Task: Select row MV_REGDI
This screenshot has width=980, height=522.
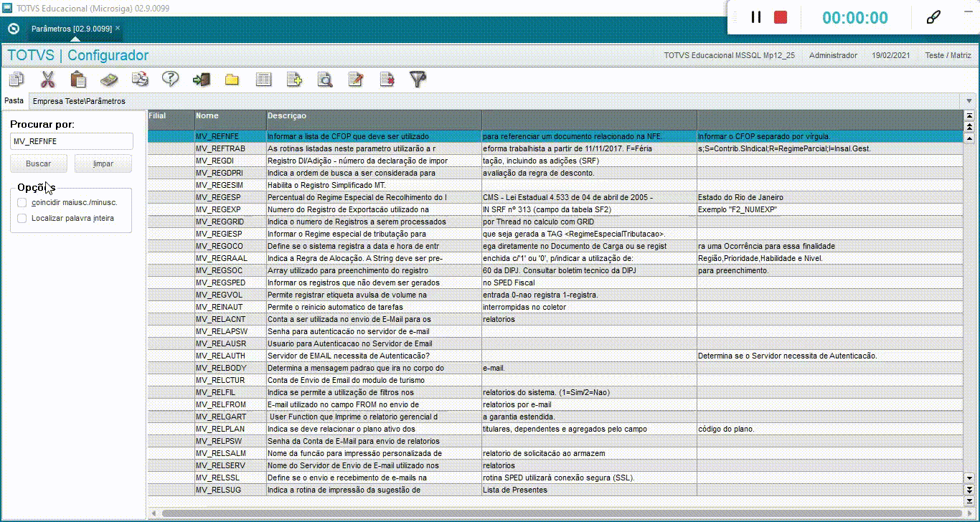Action: tap(555, 161)
